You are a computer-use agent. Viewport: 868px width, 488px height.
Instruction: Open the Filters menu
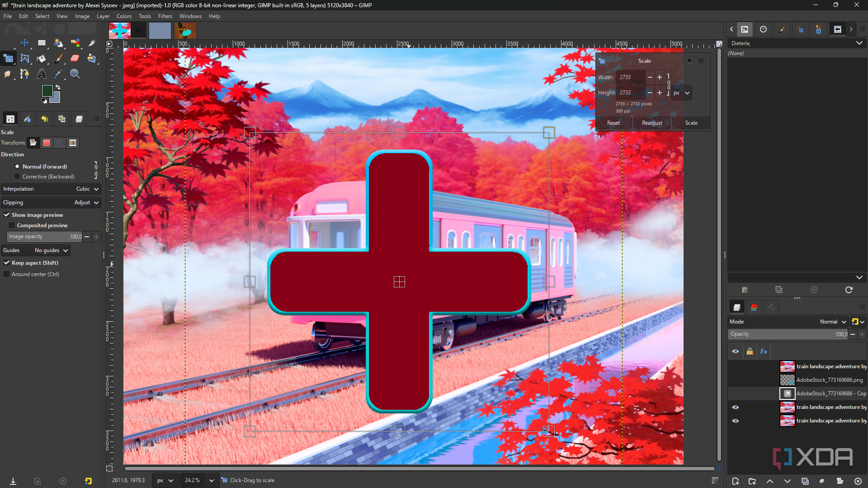tap(165, 16)
